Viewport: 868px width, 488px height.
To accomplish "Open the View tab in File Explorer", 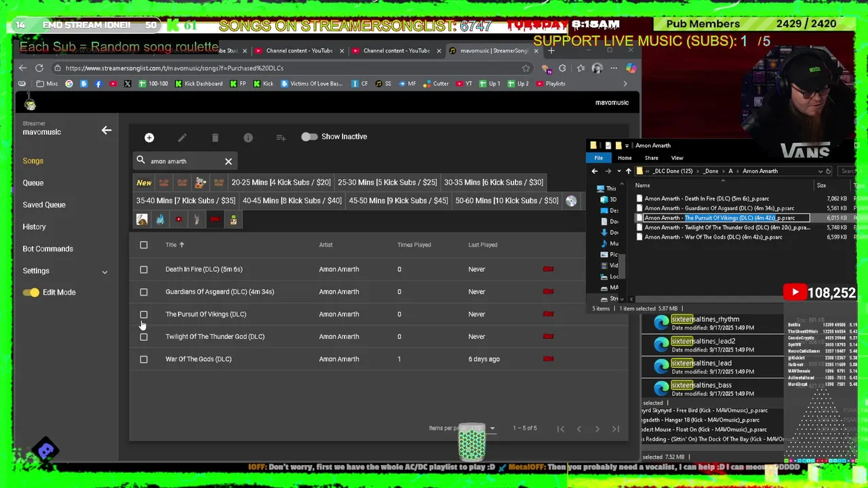I will 677,158.
